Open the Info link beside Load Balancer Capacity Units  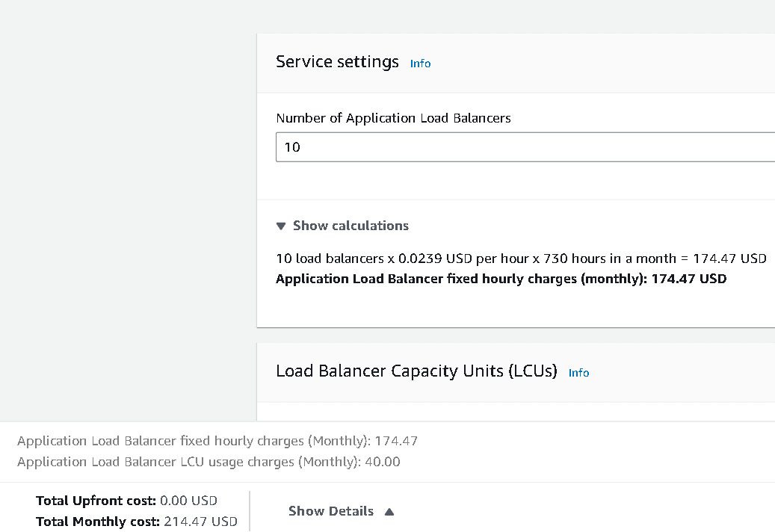(x=578, y=373)
